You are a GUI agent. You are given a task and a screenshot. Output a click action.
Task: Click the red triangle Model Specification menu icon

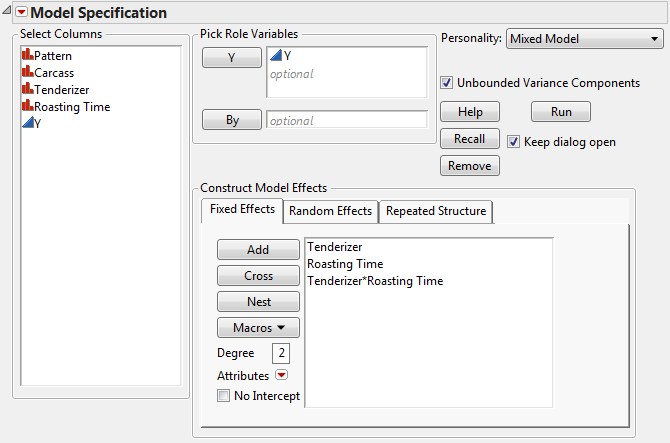click(x=21, y=13)
